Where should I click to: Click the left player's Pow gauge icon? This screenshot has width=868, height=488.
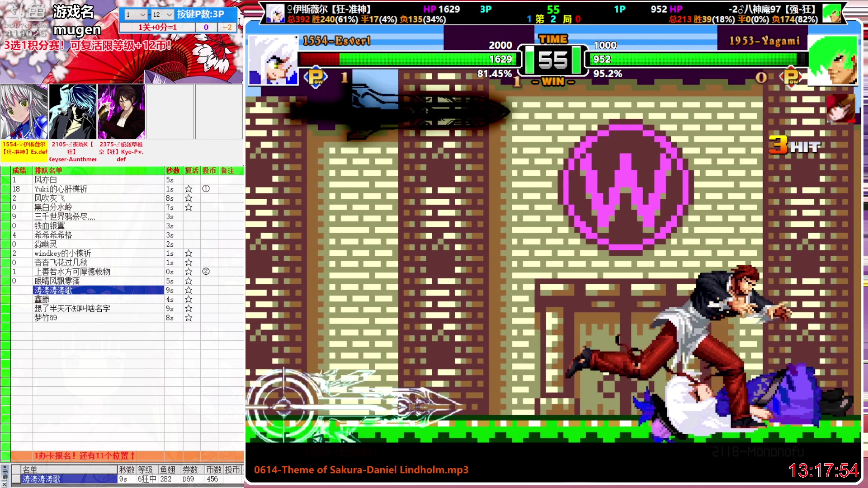point(316,77)
